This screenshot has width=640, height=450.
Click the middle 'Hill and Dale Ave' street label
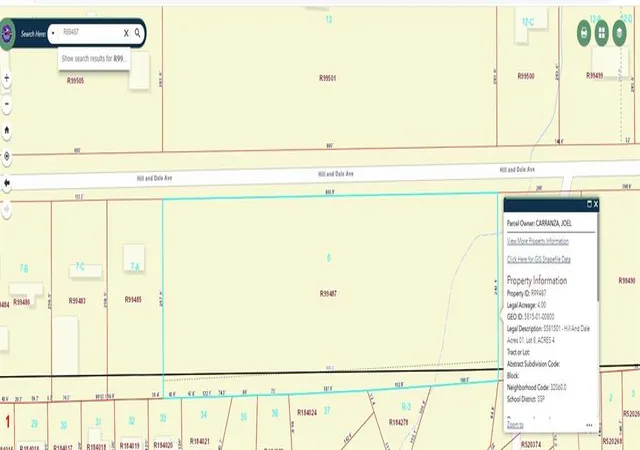tap(336, 174)
